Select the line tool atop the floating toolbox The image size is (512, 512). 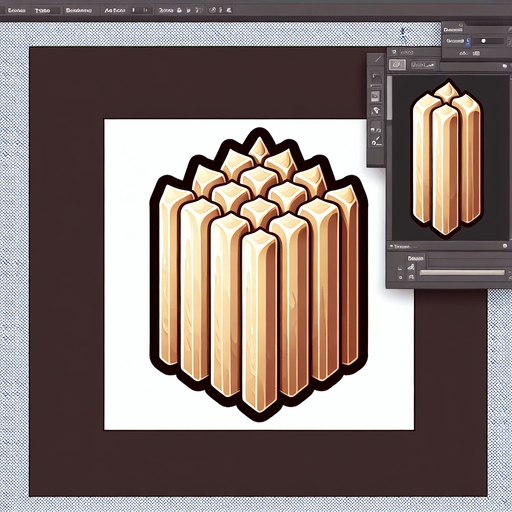pyautogui.click(x=378, y=59)
